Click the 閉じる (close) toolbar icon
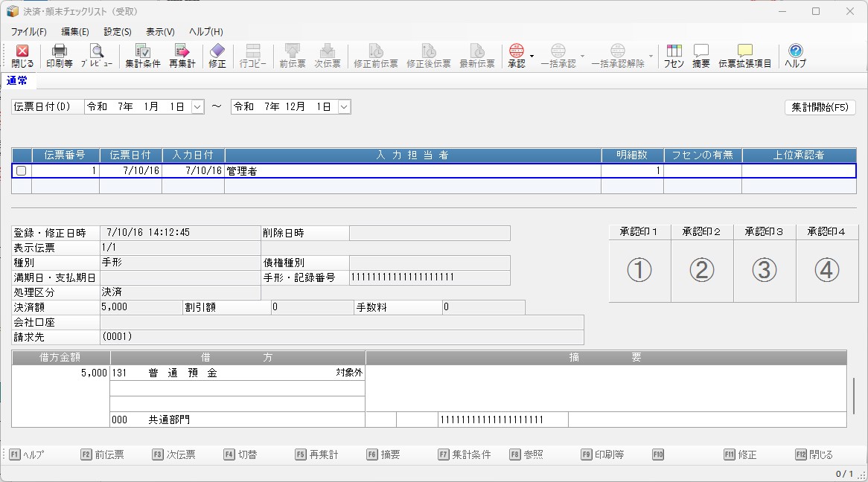 click(x=22, y=56)
